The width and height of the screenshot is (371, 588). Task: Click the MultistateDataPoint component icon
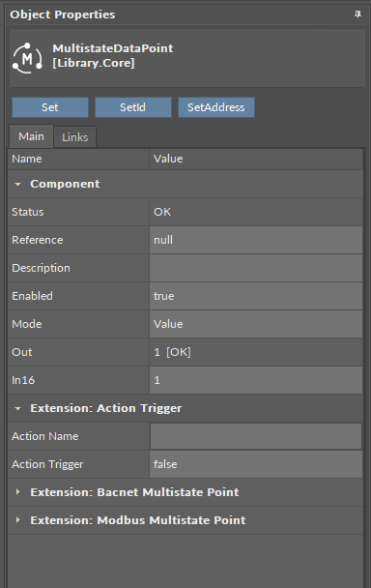click(27, 58)
